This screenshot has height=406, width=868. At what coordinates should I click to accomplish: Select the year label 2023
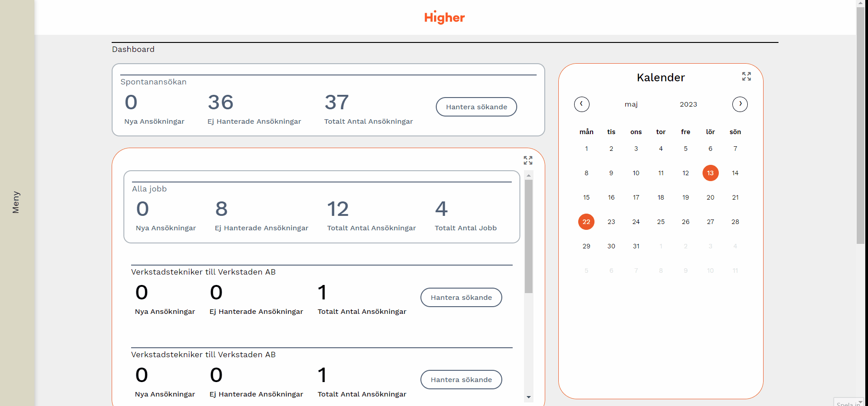pos(688,104)
